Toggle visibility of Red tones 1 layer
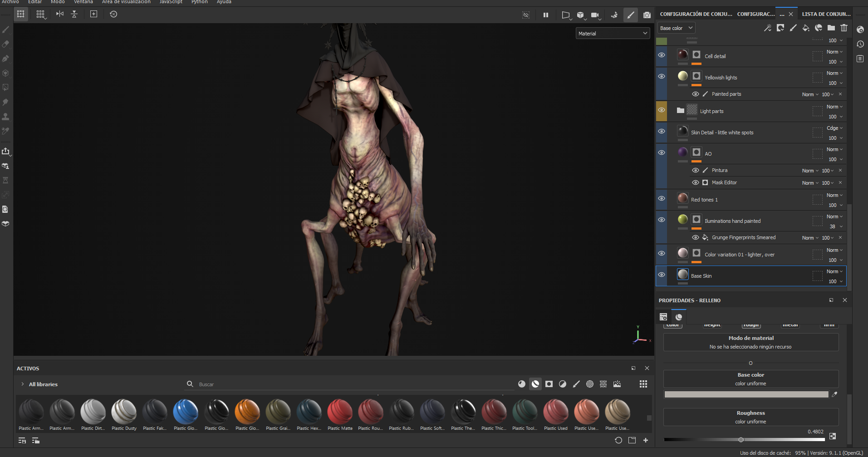Screen dimensions: 868x457 662,199
